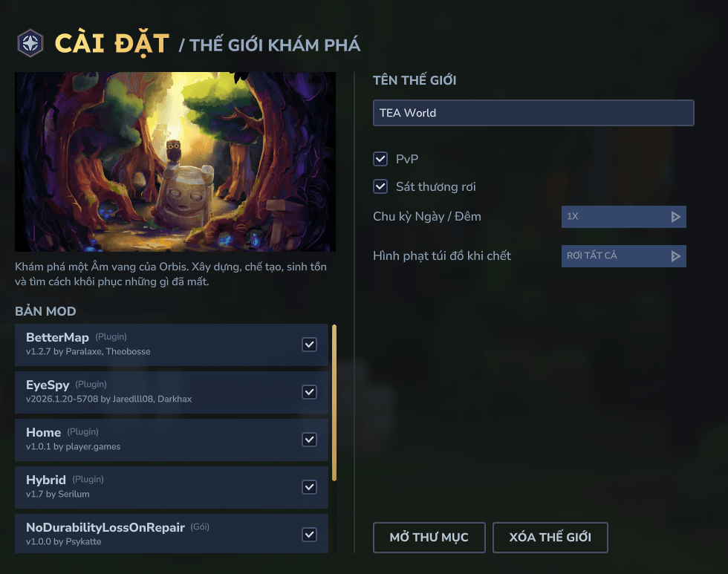Click the Mở Thư Mục button
This screenshot has height=574, width=728.
point(429,538)
